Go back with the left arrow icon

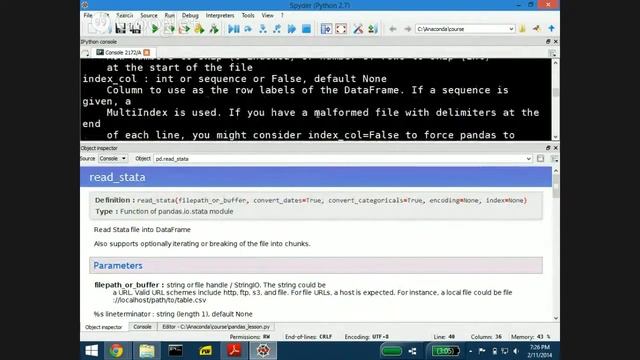[393, 29]
